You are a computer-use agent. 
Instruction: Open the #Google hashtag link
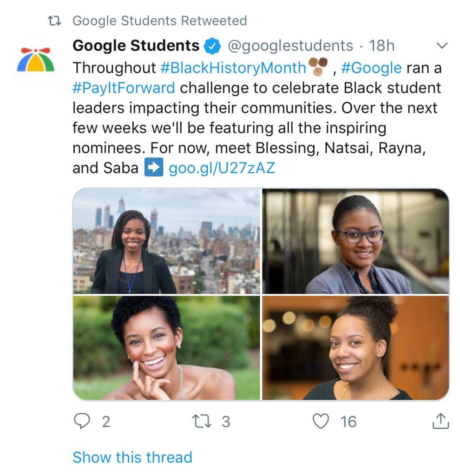point(371,68)
